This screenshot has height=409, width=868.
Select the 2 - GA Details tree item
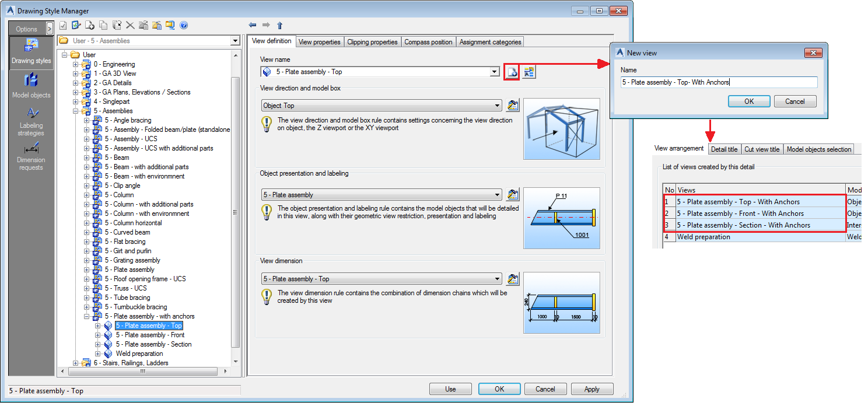point(113,83)
